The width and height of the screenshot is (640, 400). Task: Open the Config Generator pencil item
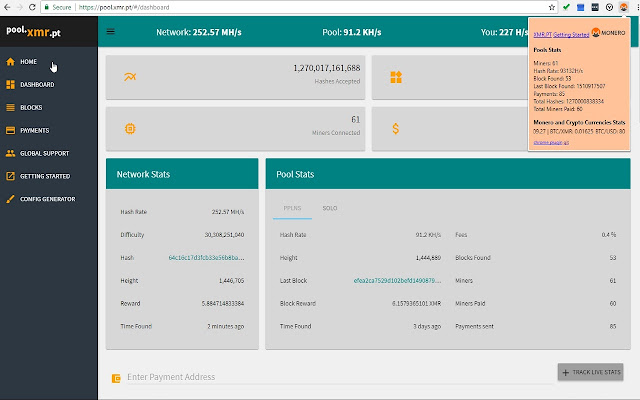click(11, 199)
